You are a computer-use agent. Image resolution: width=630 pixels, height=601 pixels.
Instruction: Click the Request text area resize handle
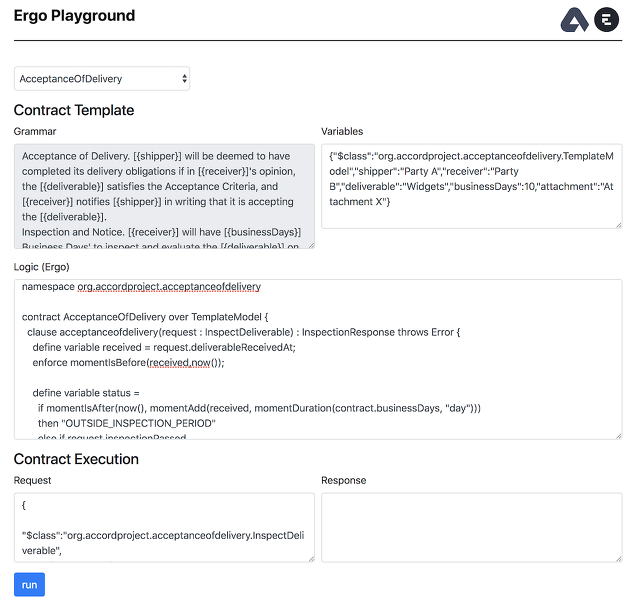click(x=311, y=559)
